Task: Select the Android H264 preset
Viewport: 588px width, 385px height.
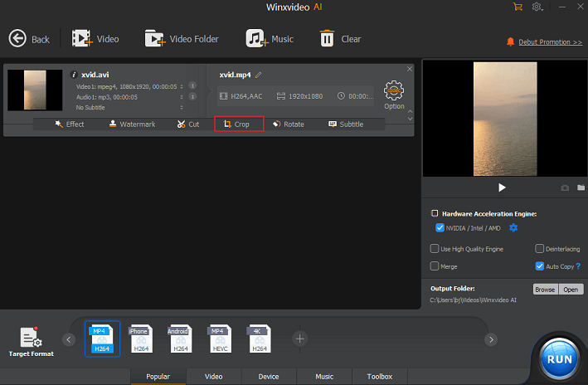Action: (180, 339)
